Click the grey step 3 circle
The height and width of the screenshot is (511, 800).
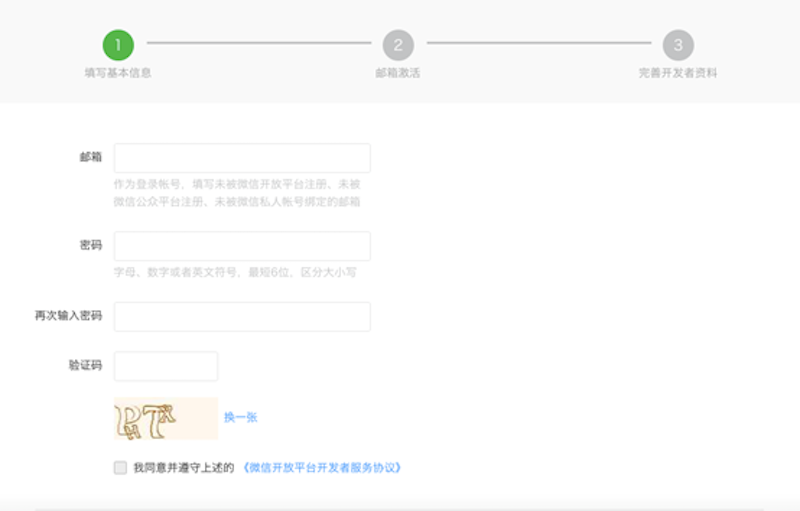[678, 44]
